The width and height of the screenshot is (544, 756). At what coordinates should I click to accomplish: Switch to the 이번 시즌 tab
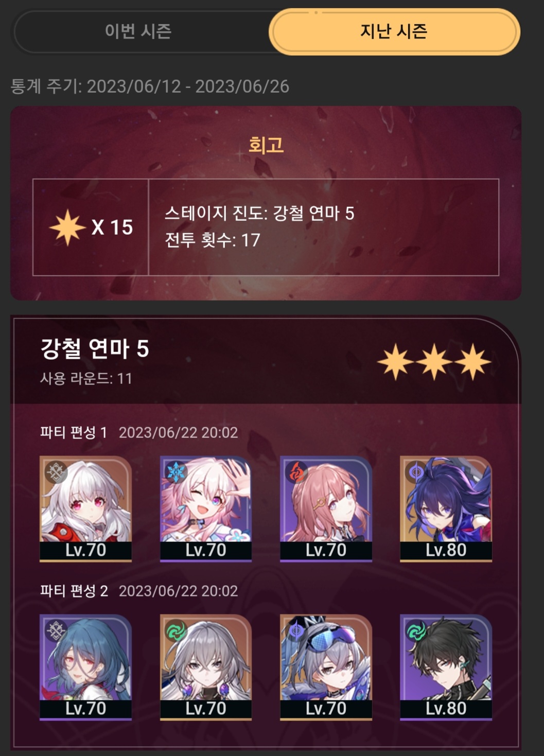[x=138, y=31]
